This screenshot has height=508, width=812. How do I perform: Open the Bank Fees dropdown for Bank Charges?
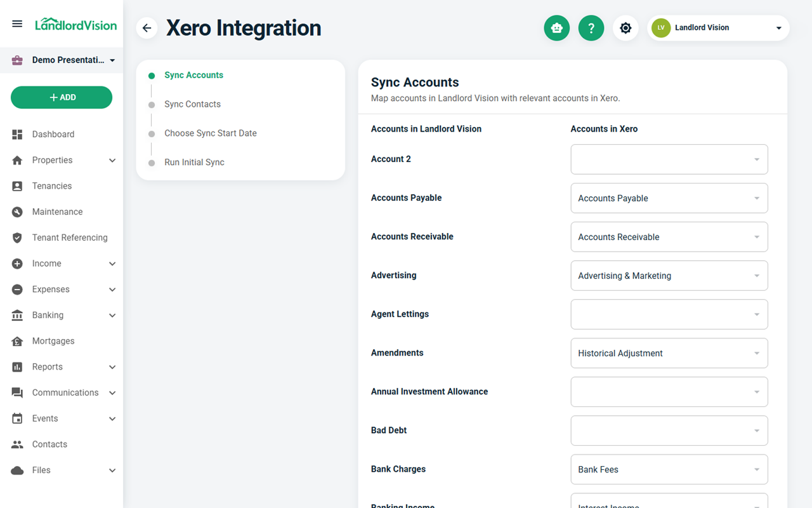[x=669, y=469]
